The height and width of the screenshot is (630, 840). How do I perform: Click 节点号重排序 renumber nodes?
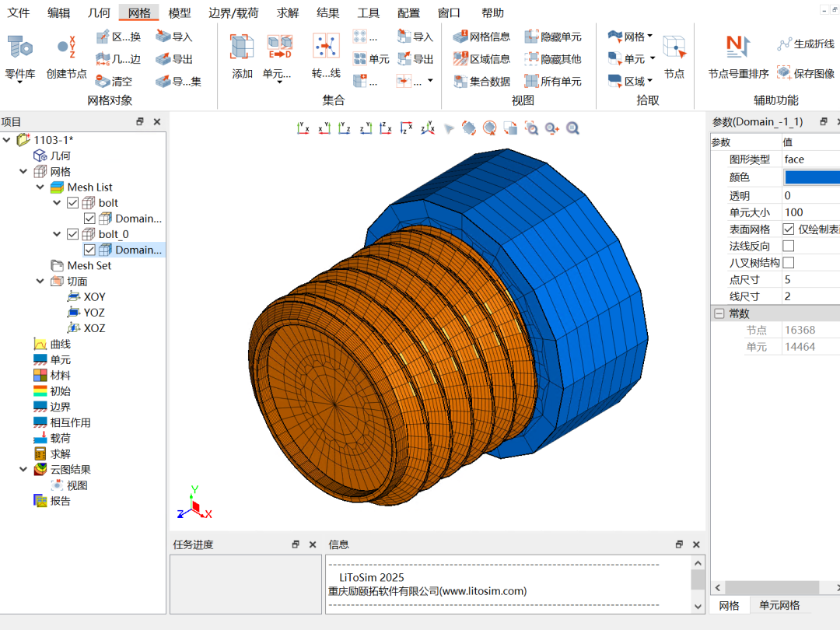(738, 56)
